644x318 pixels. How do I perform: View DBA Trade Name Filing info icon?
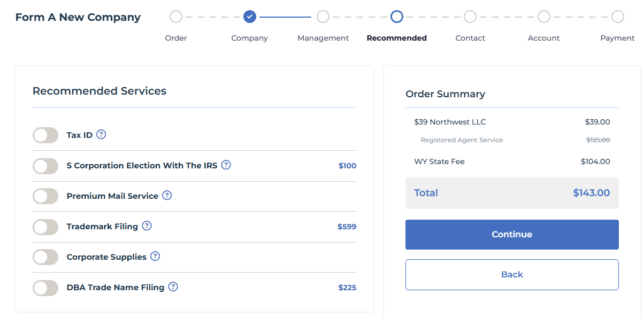173,286
